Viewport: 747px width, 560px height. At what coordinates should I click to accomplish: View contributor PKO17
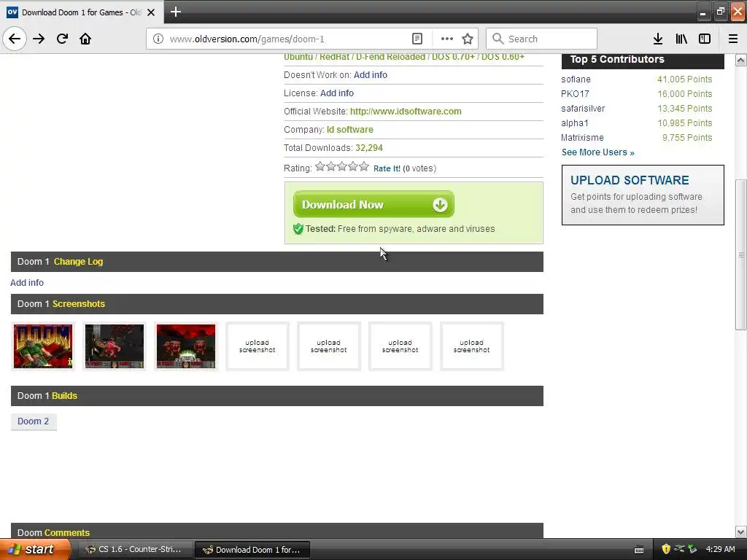(575, 94)
